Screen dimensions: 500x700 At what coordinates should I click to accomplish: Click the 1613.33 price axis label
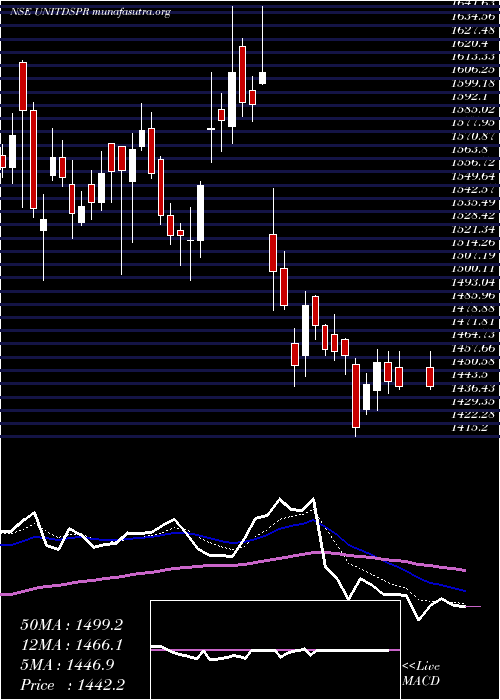pos(474,57)
